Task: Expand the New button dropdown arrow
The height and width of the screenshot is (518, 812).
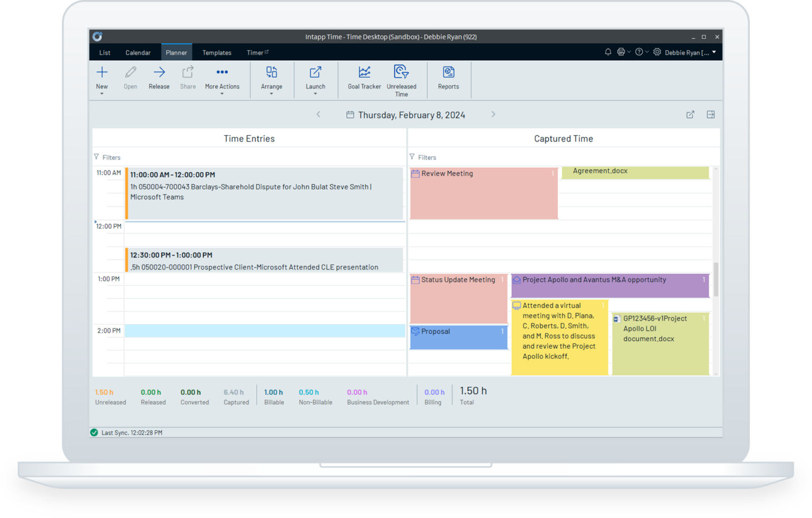Action: tap(101, 93)
